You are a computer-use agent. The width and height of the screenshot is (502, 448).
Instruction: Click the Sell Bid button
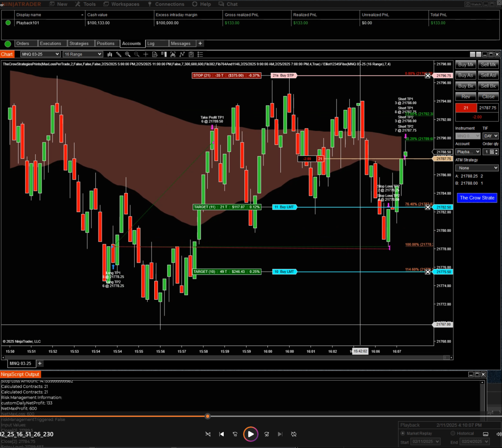488,86
